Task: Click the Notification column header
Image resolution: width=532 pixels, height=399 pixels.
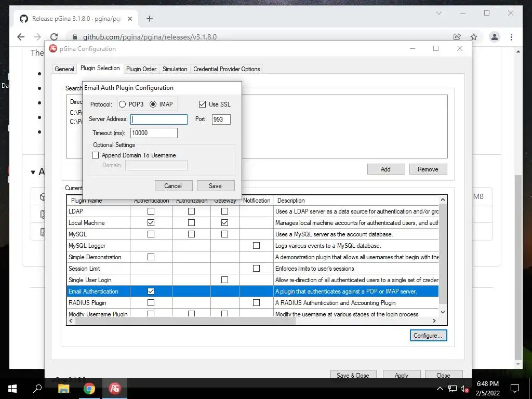Action: coord(257,201)
